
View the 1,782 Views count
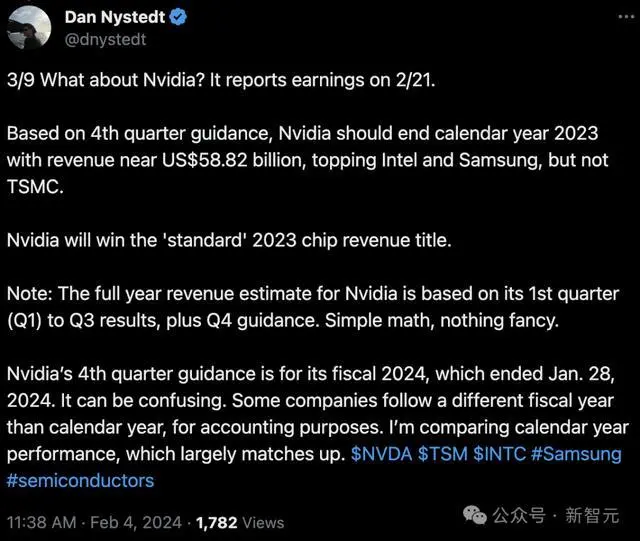[240, 523]
